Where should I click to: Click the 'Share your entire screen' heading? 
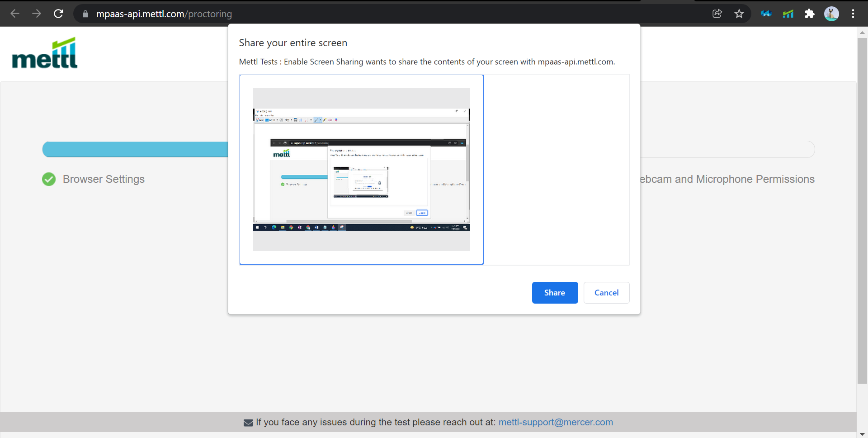[293, 43]
